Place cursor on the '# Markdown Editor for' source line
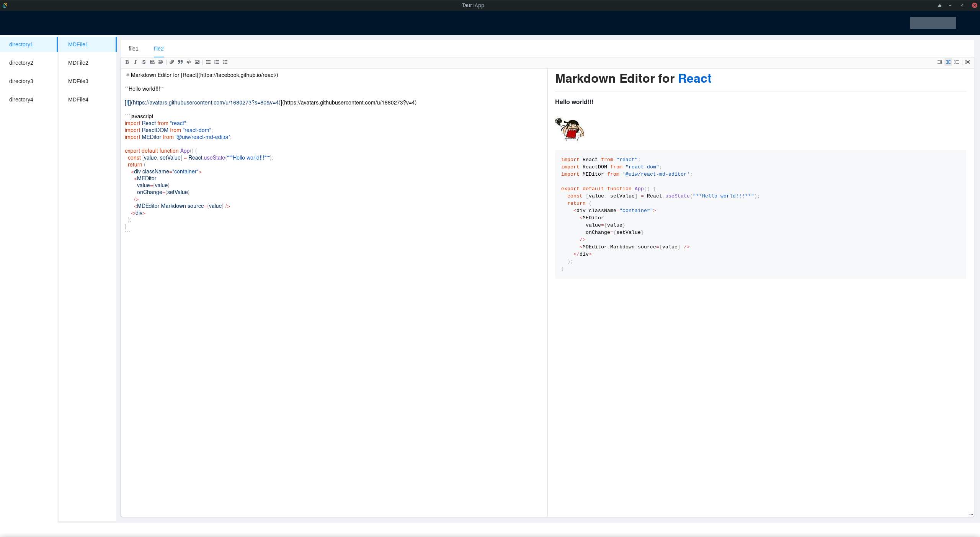The height and width of the screenshot is (537, 980). (x=202, y=75)
